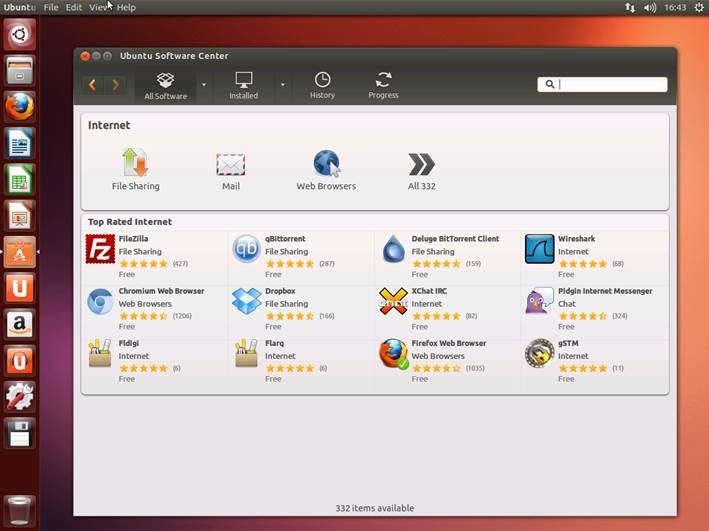Open Amazon launcher icon
This screenshot has width=709, height=531.
click(19, 324)
